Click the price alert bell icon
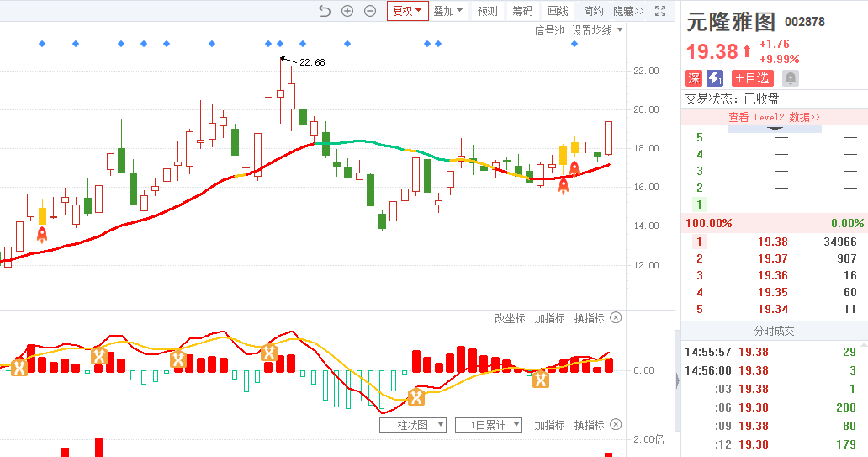The height and width of the screenshot is (457, 868). [791, 78]
